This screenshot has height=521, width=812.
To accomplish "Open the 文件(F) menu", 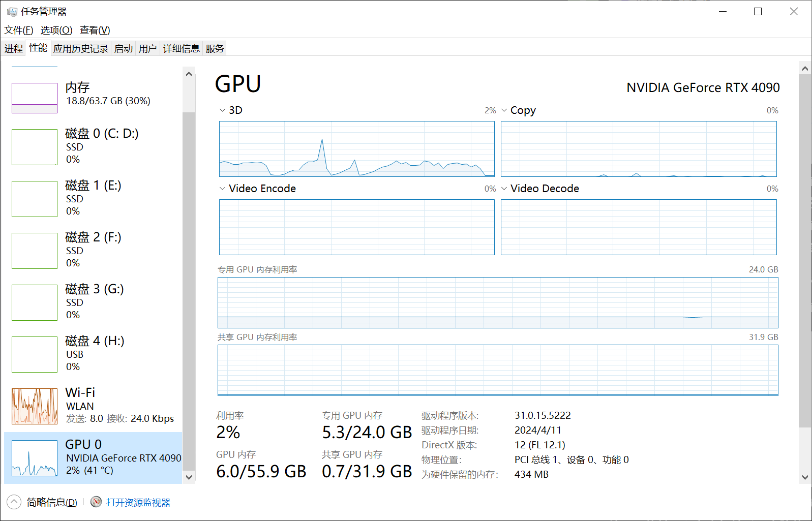I will coord(19,30).
